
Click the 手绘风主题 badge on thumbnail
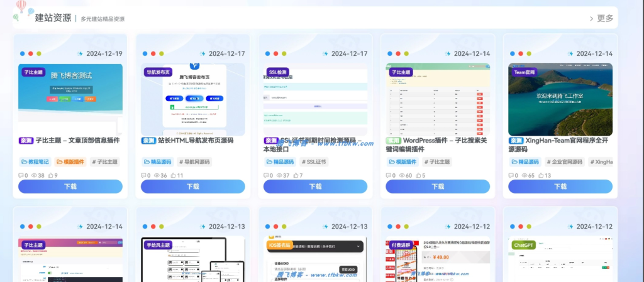coord(158,245)
